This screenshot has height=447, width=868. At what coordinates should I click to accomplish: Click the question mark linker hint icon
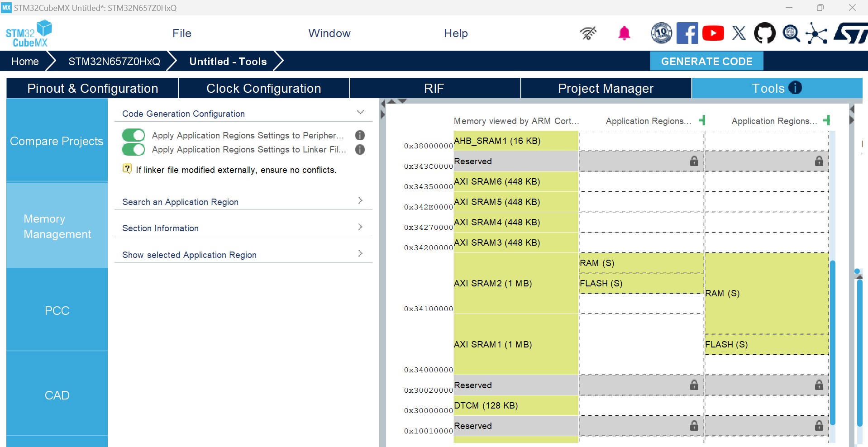(127, 169)
